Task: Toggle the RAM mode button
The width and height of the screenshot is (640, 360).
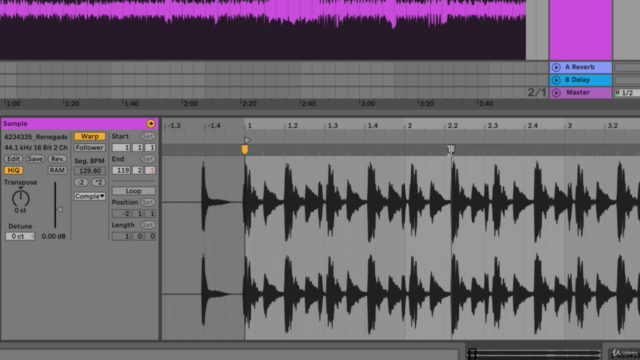Action: coord(57,170)
